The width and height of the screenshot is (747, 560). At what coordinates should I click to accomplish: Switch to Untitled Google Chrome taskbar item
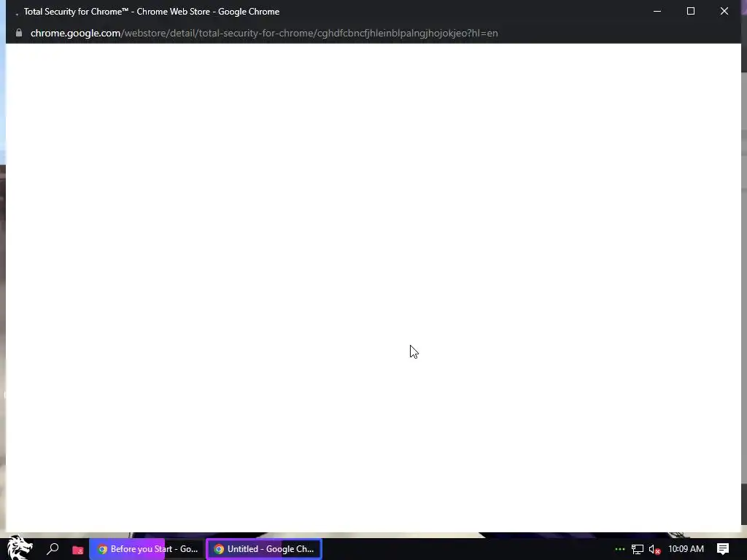[x=264, y=549]
